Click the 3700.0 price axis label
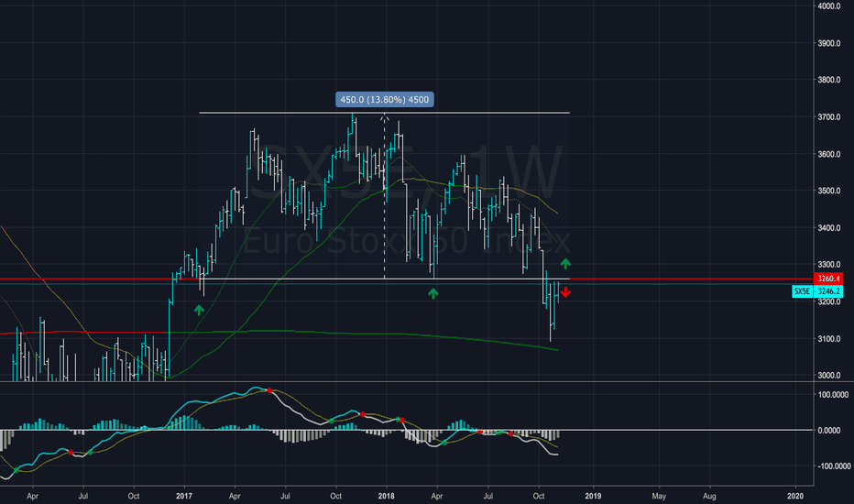Viewport: 854px width, 504px height. (829, 117)
